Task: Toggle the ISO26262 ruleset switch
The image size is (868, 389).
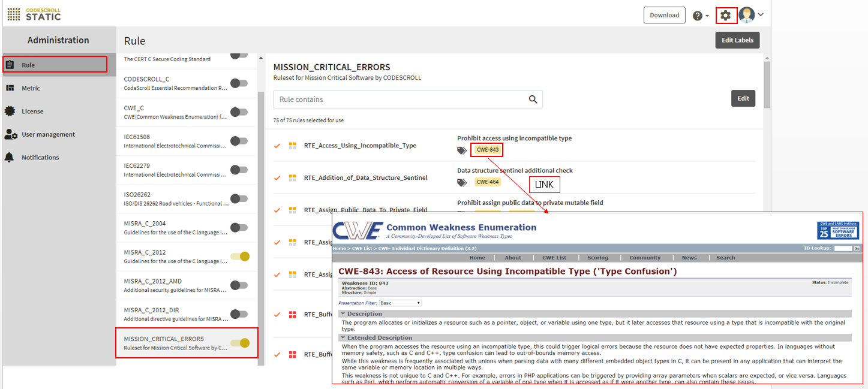Action: tap(239, 198)
